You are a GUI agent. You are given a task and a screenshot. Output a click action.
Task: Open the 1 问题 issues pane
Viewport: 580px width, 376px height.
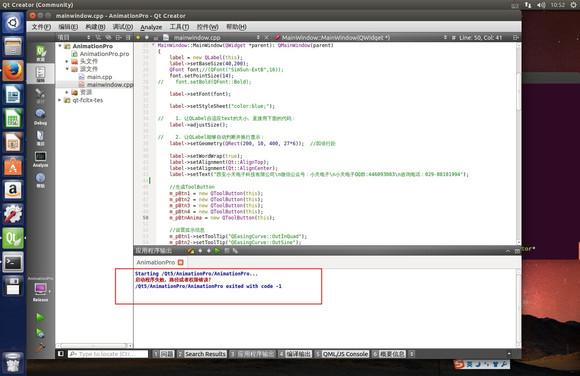pos(163,354)
